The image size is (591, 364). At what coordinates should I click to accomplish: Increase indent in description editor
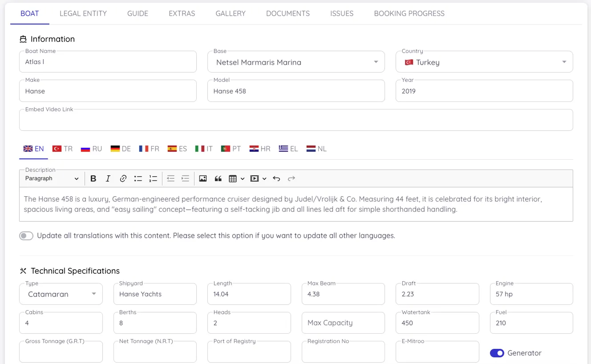pos(186,178)
